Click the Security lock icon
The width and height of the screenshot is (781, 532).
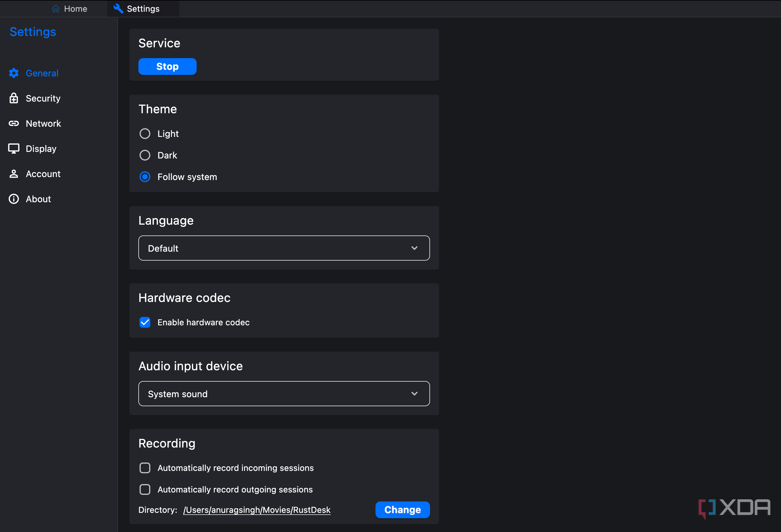(14, 98)
